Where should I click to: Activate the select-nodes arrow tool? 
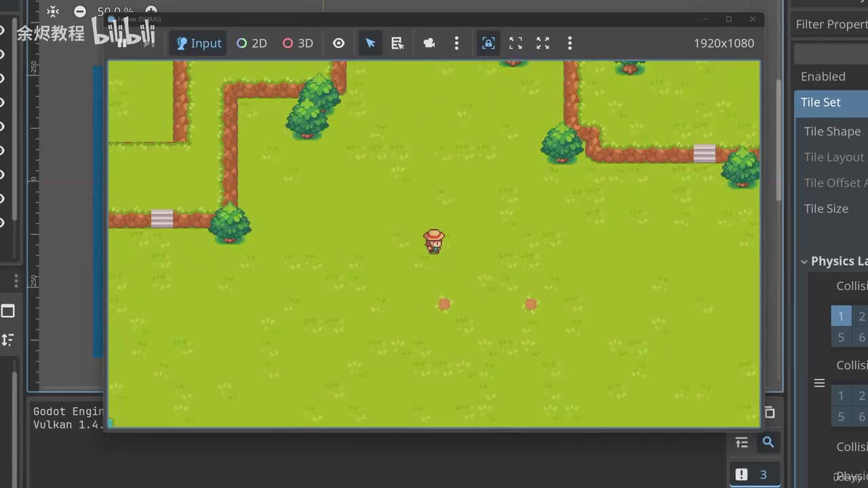(x=370, y=43)
